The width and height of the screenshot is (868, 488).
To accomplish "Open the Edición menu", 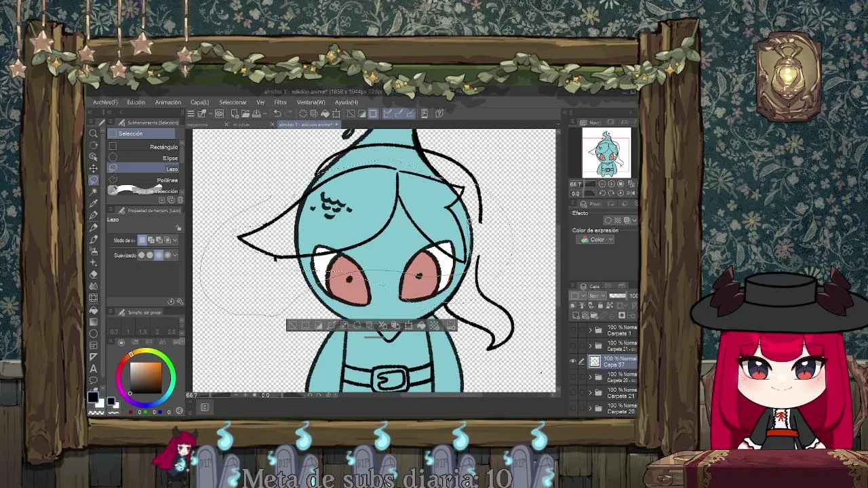I will (x=136, y=102).
